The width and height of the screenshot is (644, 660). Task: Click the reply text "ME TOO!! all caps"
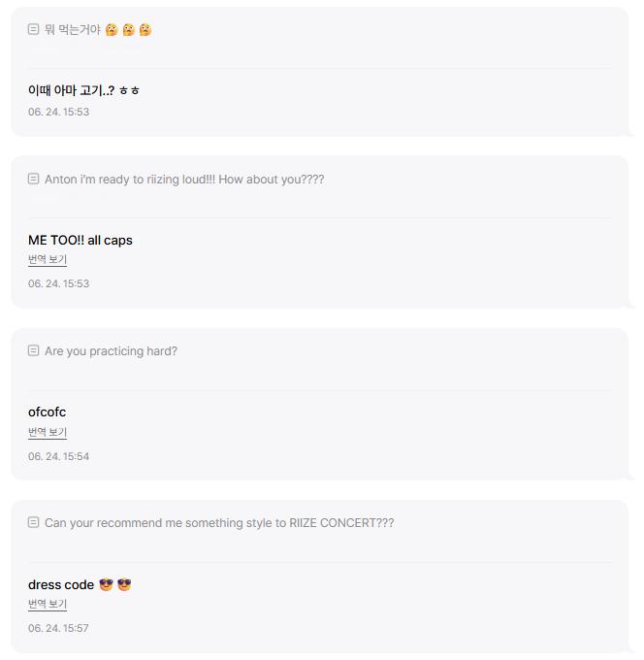(x=80, y=240)
